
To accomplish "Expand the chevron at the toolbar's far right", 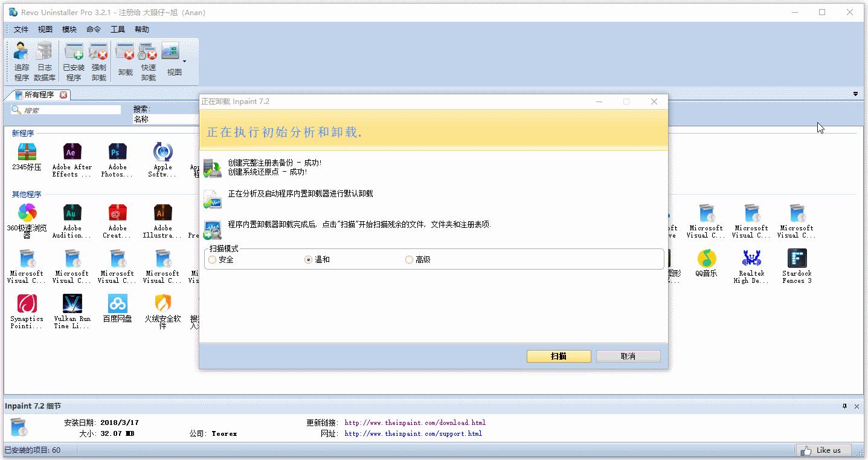I will tap(855, 94).
